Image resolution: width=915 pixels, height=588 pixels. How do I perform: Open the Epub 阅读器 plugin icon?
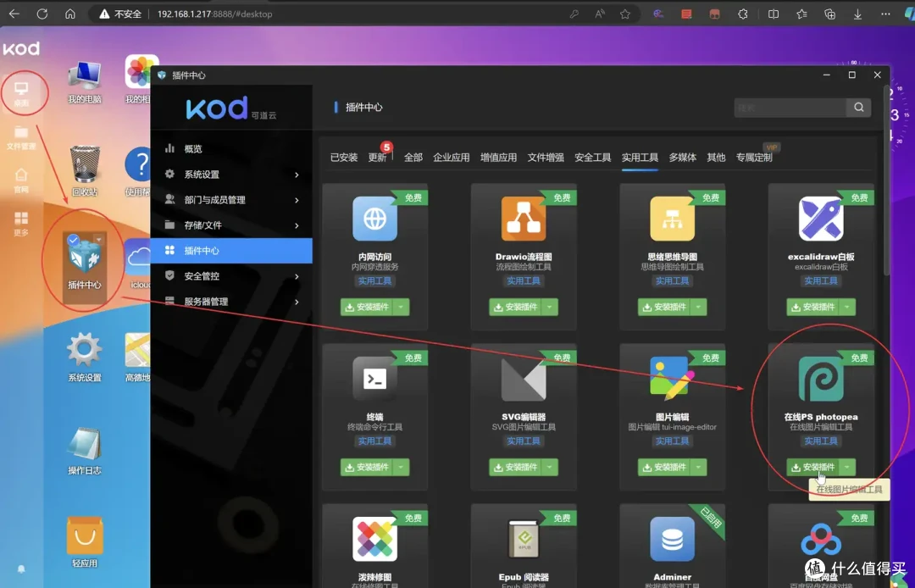coord(524,540)
